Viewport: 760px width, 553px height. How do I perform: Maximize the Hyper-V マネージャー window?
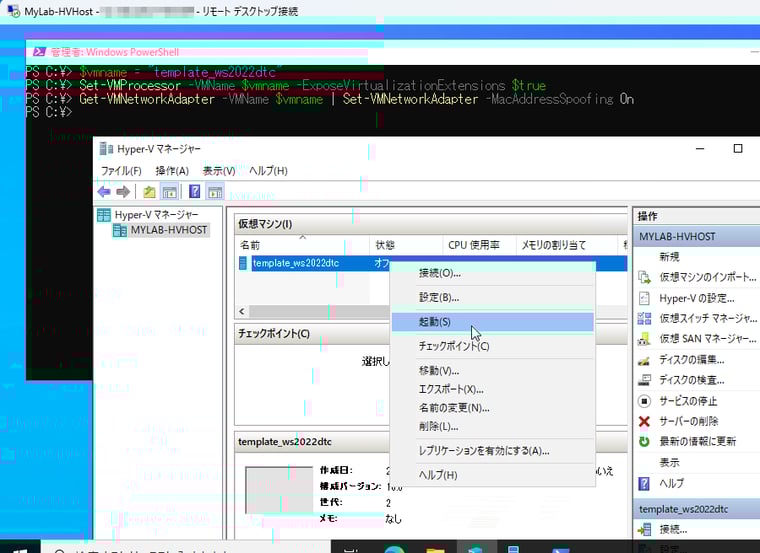(738, 148)
